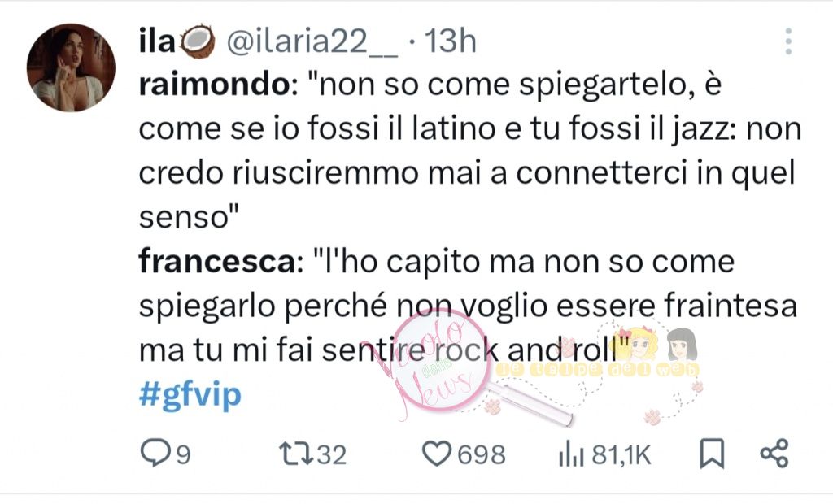Open the three-dot more options menu
The width and height of the screenshot is (833, 504).
point(788,41)
